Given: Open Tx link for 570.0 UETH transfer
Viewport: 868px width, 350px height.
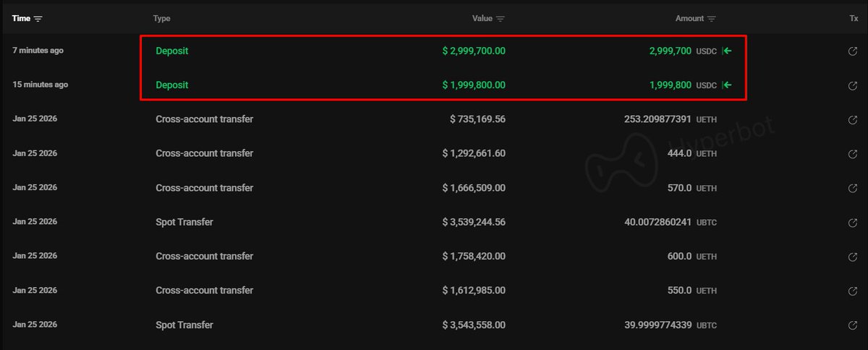Looking at the screenshot, I should pyautogui.click(x=852, y=188).
